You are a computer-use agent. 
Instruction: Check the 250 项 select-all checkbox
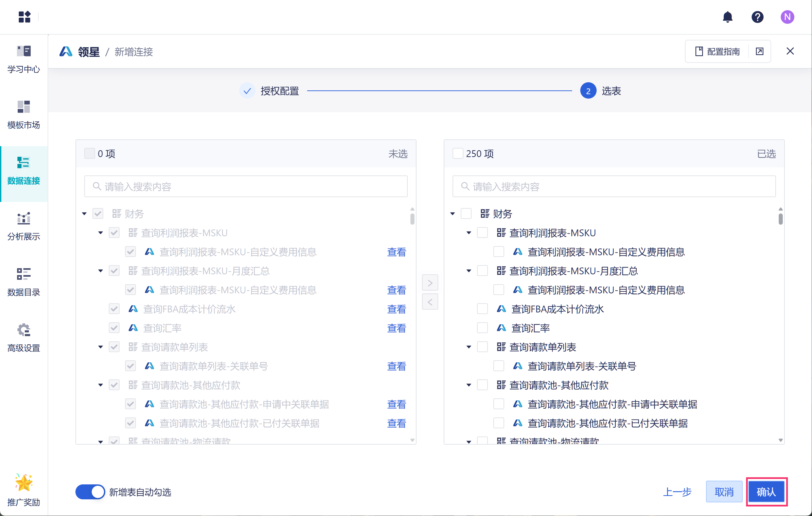[x=458, y=154]
